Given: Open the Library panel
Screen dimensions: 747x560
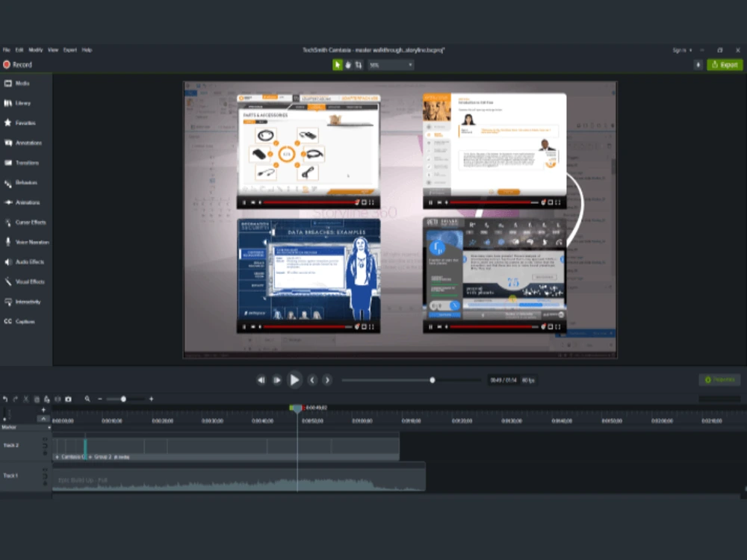Looking at the screenshot, I should 17,103.
